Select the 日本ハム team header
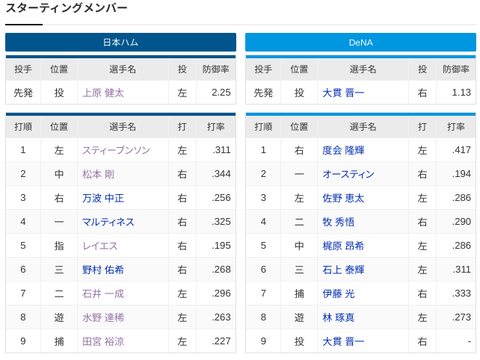The width and height of the screenshot is (480, 360). click(121, 42)
